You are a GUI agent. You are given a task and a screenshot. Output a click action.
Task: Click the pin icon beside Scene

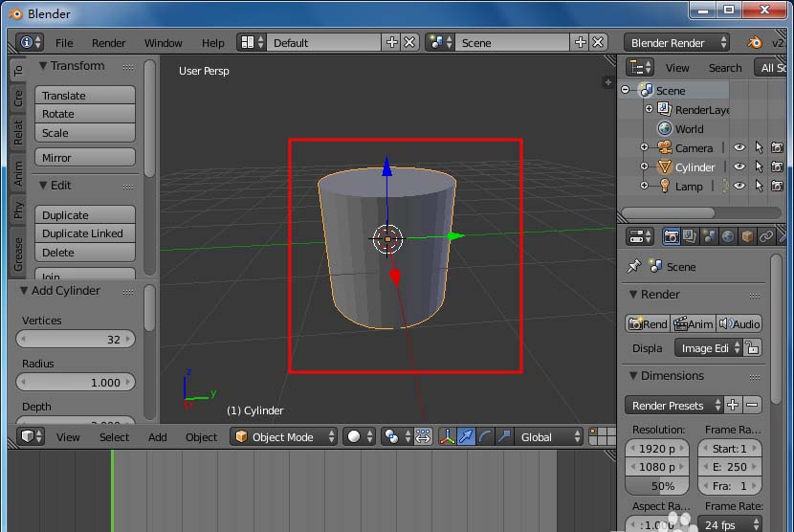pos(633,266)
